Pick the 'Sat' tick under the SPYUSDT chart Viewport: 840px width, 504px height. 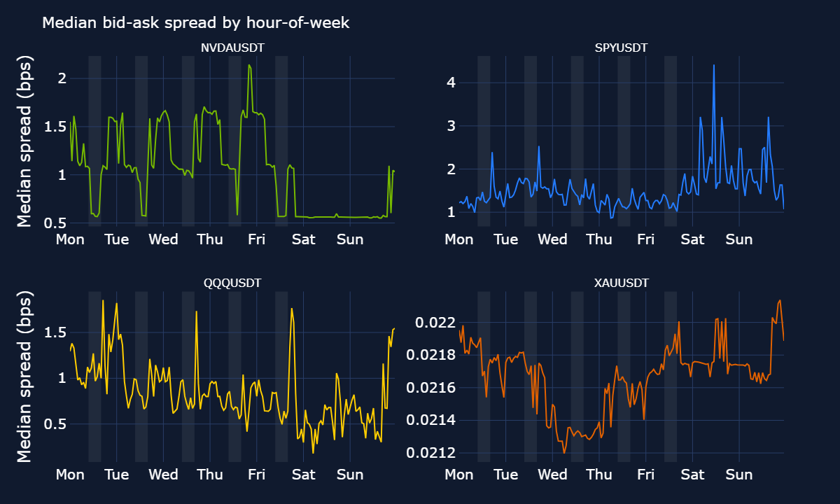(693, 239)
